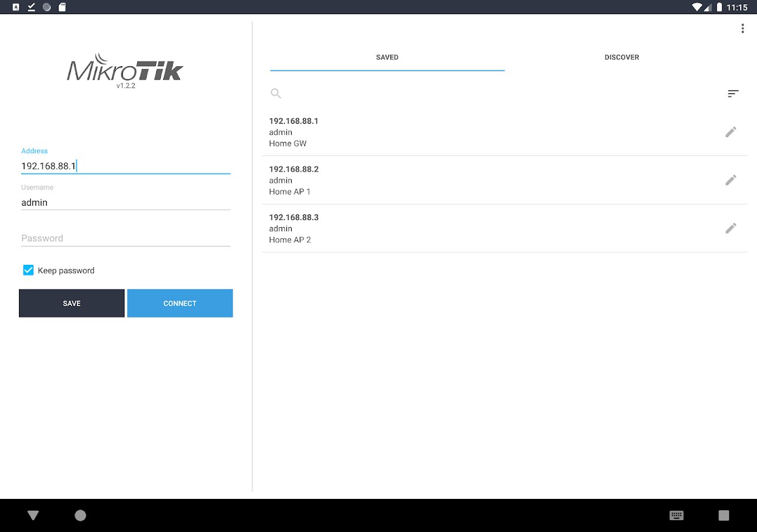Open the three-dot overflow menu

pyautogui.click(x=742, y=28)
